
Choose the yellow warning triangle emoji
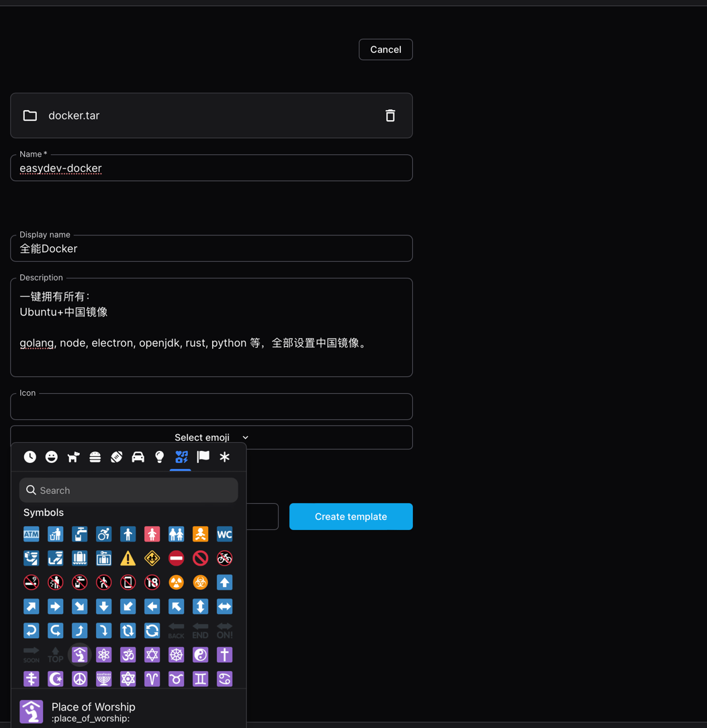(x=128, y=558)
